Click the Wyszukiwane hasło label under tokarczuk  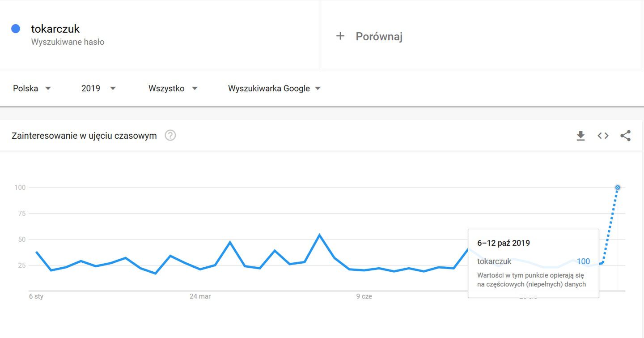[x=68, y=42]
